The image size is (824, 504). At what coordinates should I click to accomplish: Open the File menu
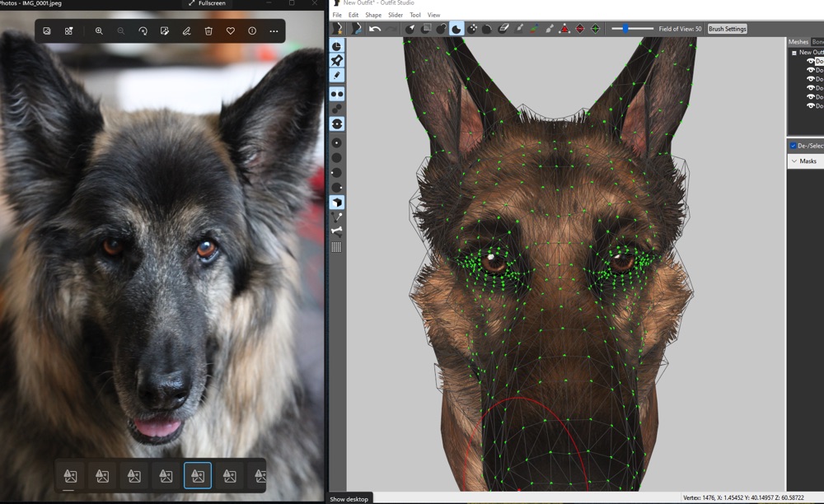coord(337,15)
